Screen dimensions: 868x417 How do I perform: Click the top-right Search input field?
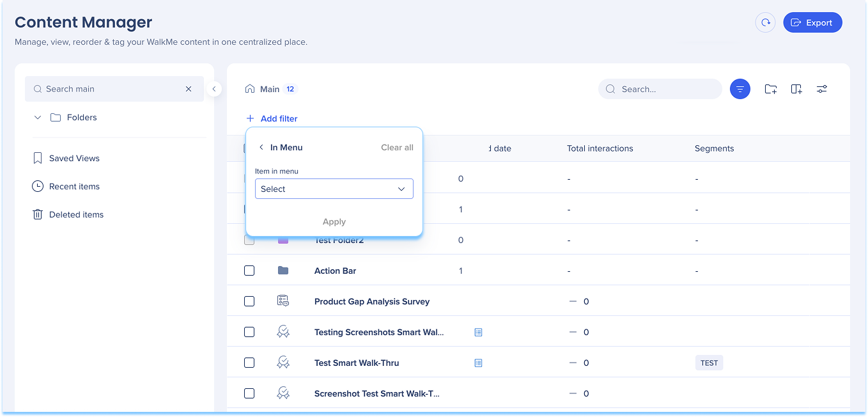coord(665,89)
